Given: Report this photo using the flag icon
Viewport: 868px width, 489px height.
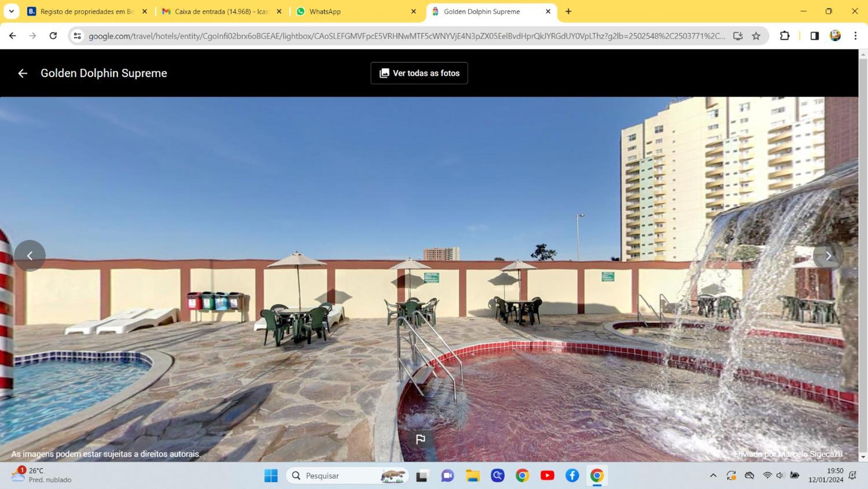Looking at the screenshot, I should tap(420, 439).
